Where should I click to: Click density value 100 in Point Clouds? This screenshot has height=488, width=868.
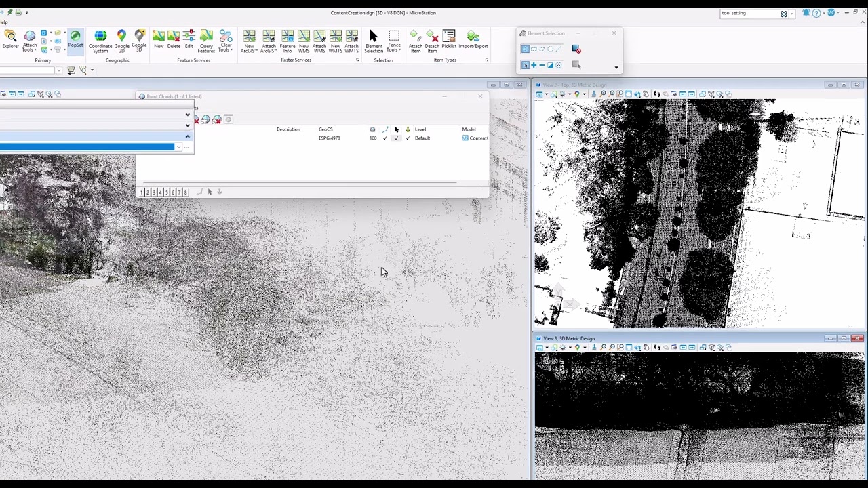(373, 138)
